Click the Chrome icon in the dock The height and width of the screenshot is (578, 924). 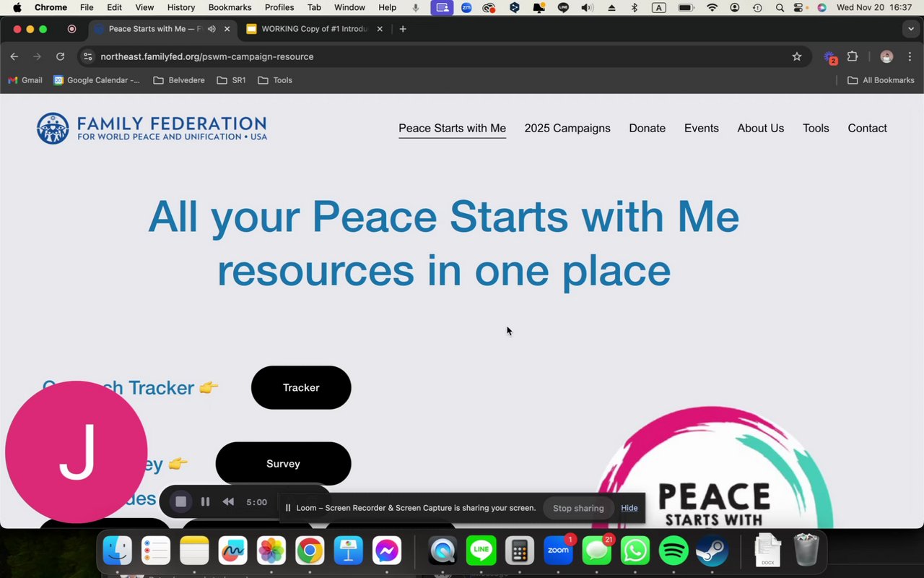[x=310, y=551]
